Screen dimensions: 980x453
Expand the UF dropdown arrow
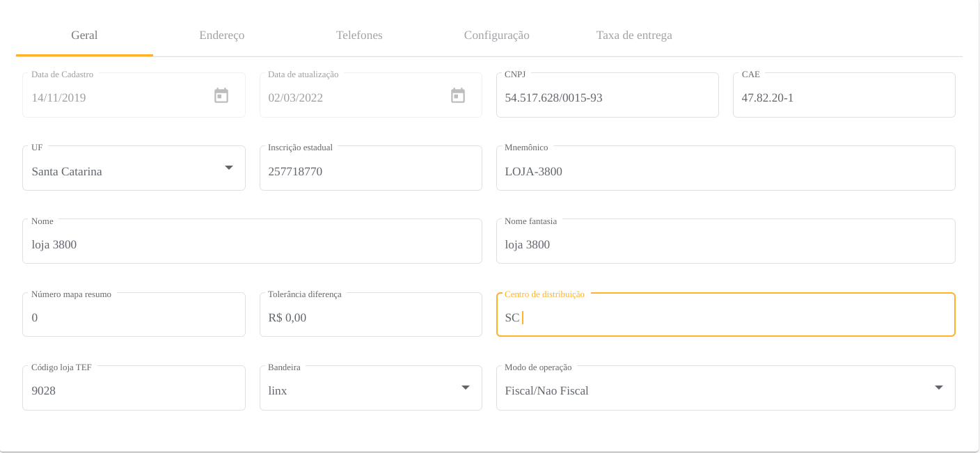click(228, 168)
